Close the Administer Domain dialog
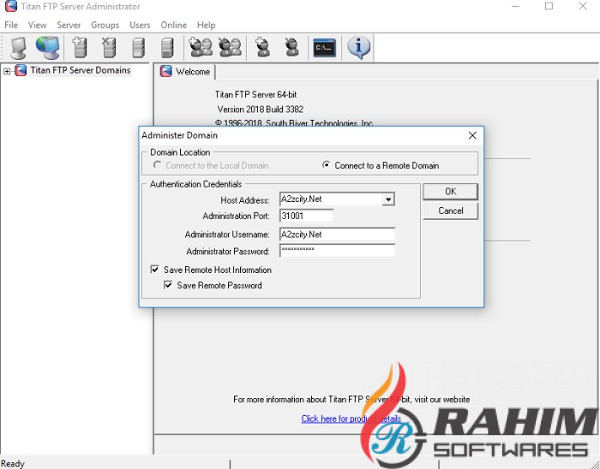600x469 pixels. (x=473, y=135)
